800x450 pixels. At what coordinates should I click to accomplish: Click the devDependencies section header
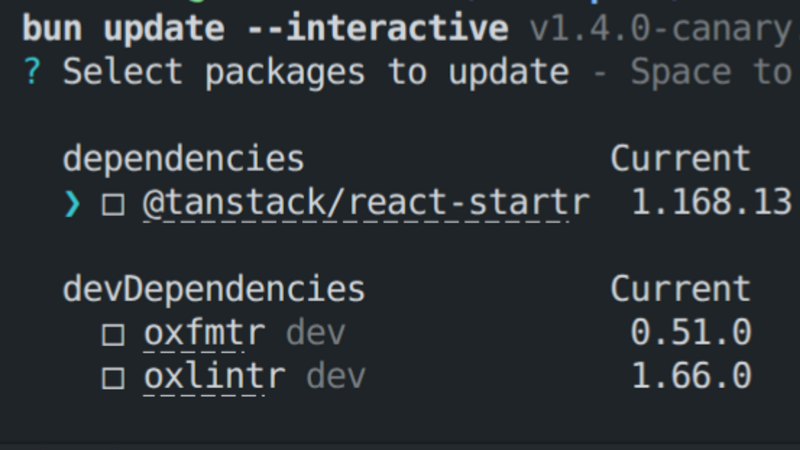[214, 290]
